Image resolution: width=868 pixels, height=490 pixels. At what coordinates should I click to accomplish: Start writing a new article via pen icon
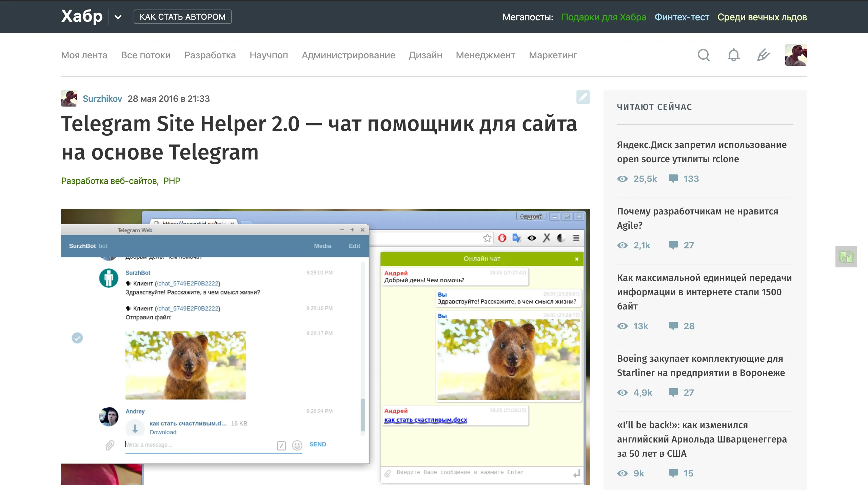point(763,55)
